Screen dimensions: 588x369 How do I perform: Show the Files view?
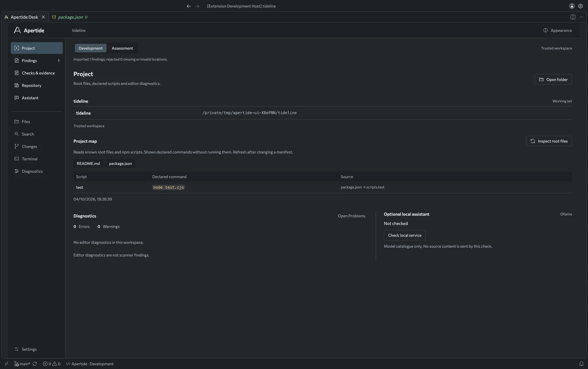37,121
